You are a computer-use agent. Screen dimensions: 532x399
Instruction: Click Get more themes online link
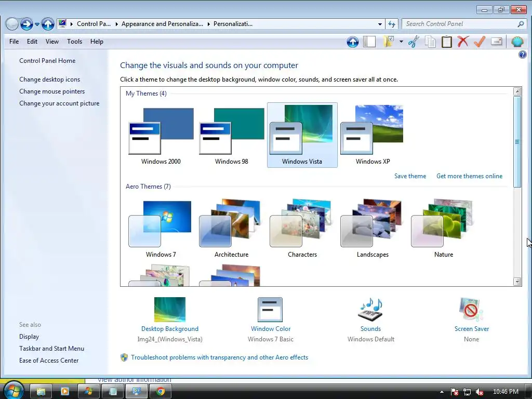point(470,176)
